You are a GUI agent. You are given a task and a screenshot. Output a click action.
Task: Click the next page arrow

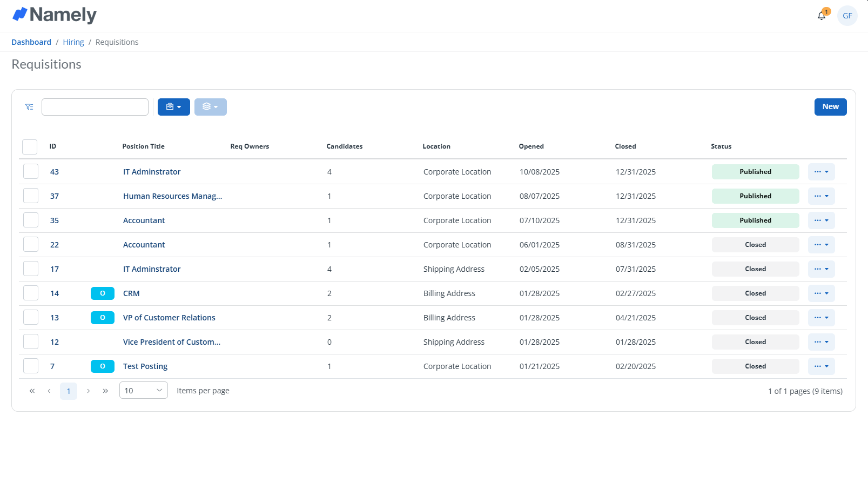click(88, 391)
